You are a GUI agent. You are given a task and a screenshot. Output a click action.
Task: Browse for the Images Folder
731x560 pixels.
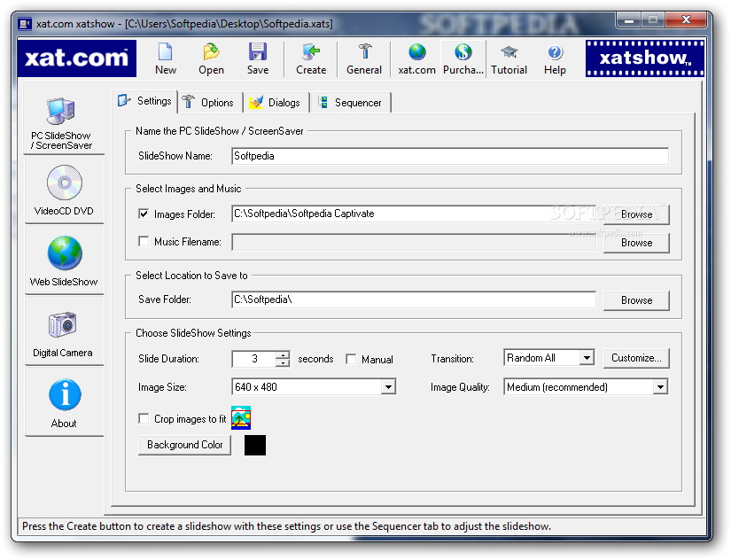click(636, 214)
